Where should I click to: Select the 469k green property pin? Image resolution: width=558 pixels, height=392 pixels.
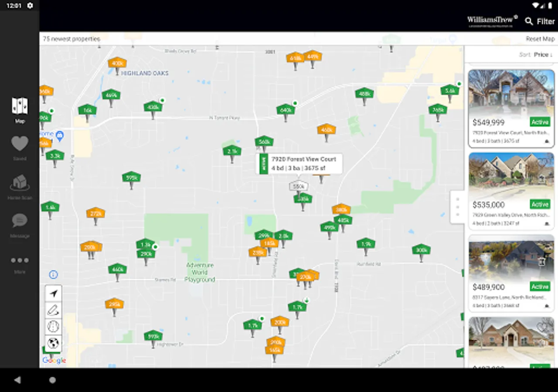[111, 95]
